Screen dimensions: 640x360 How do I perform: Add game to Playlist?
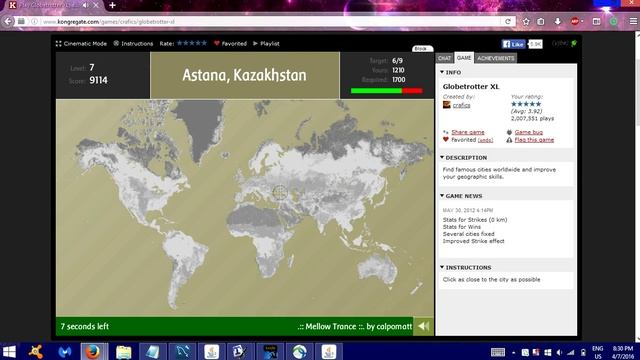(266, 44)
